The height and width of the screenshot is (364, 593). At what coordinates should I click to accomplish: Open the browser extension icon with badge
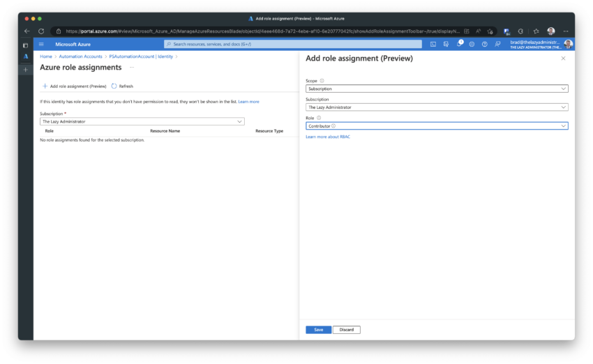point(506,31)
